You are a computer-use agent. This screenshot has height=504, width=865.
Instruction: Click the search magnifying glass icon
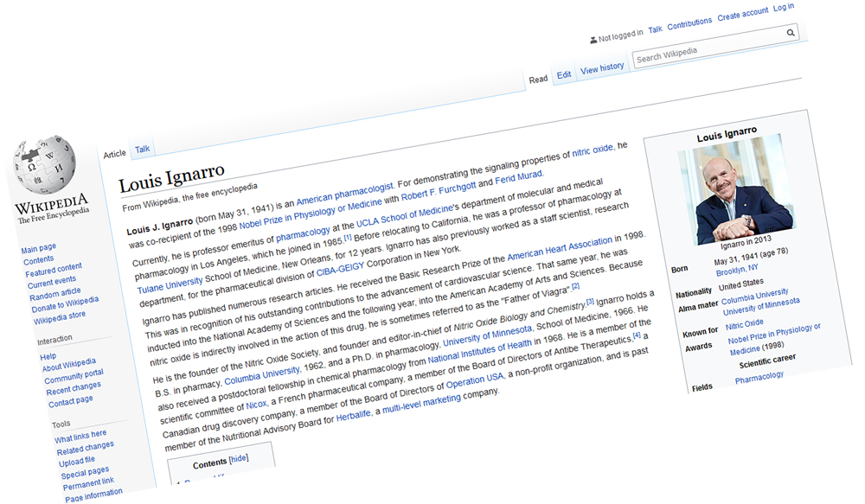(x=791, y=33)
